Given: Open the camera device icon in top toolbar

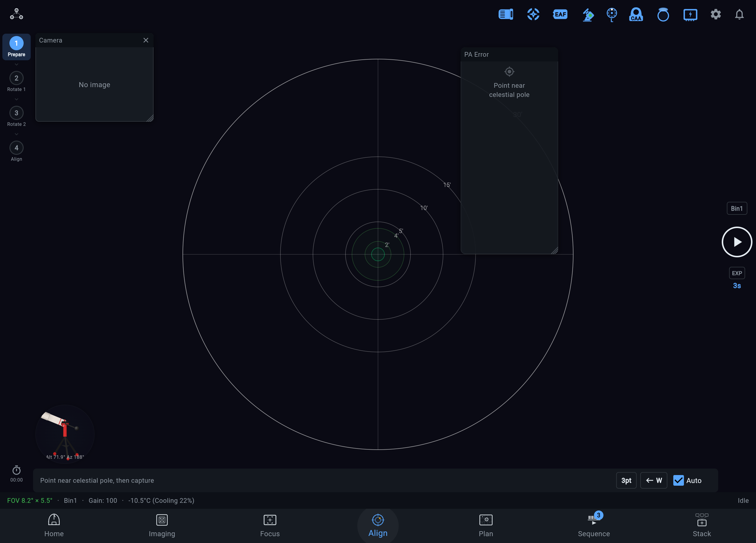Looking at the screenshot, I should click(506, 14).
